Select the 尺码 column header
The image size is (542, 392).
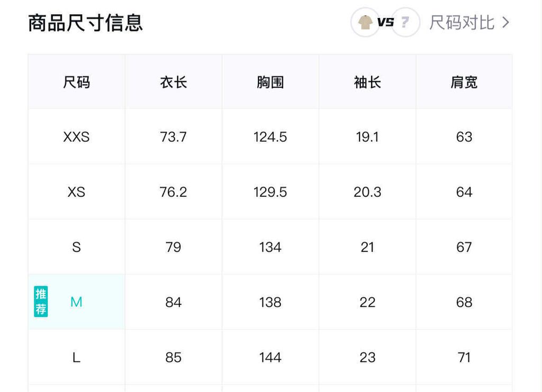(76, 82)
